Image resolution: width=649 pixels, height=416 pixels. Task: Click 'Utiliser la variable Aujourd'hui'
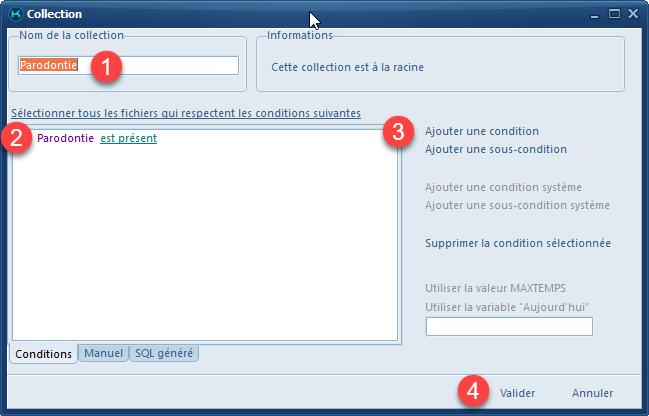pos(505,306)
